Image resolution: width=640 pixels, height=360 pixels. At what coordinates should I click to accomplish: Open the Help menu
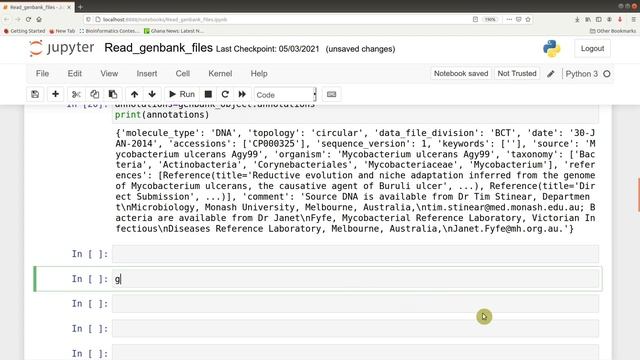point(259,73)
